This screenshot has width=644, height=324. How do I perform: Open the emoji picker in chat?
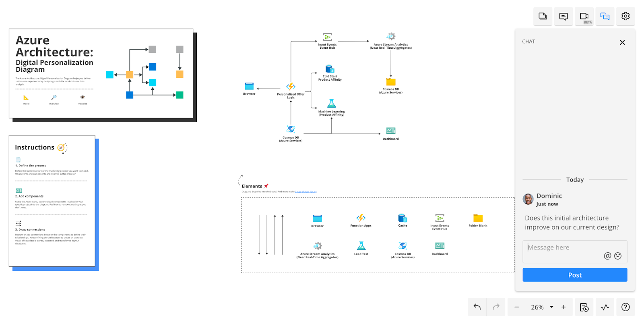pos(618,255)
